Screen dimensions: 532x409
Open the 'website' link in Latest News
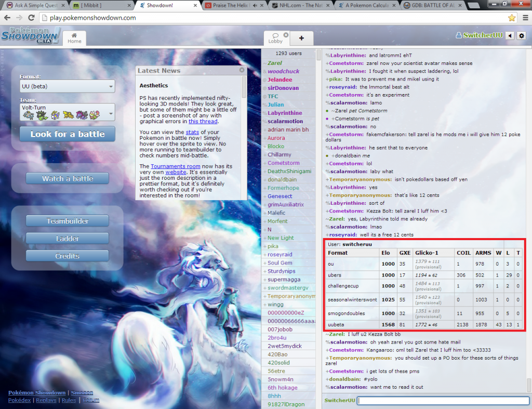(x=176, y=172)
